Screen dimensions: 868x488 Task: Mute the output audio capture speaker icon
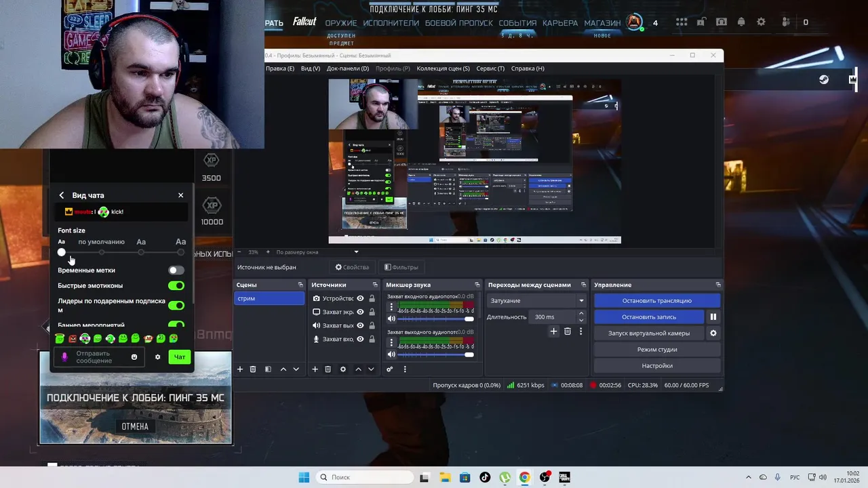[x=391, y=354]
